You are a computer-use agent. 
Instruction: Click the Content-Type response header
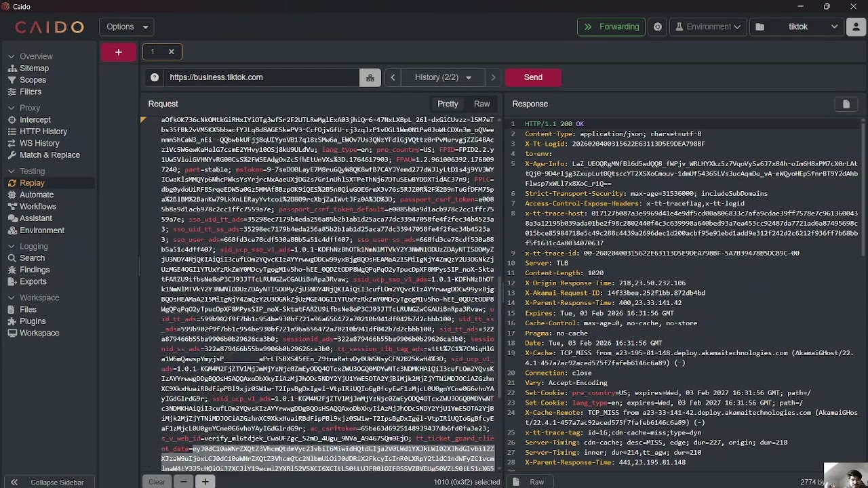point(613,134)
